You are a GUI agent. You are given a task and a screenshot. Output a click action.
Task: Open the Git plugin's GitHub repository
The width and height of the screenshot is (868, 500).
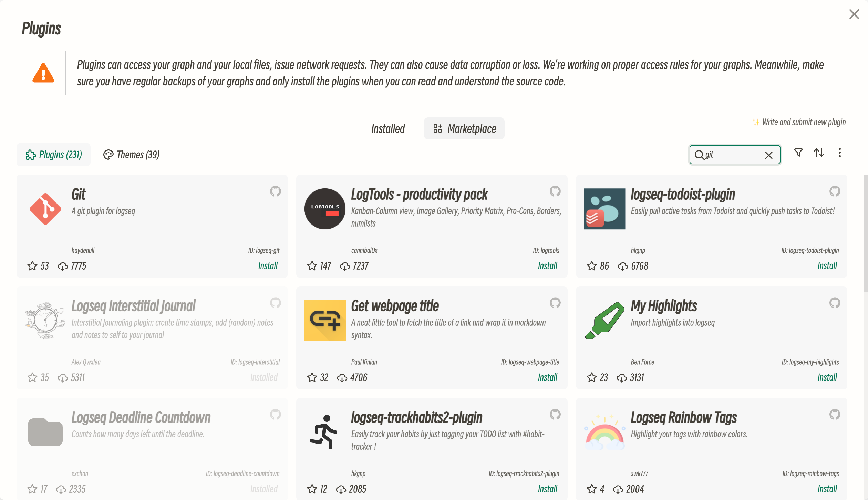[x=275, y=192]
